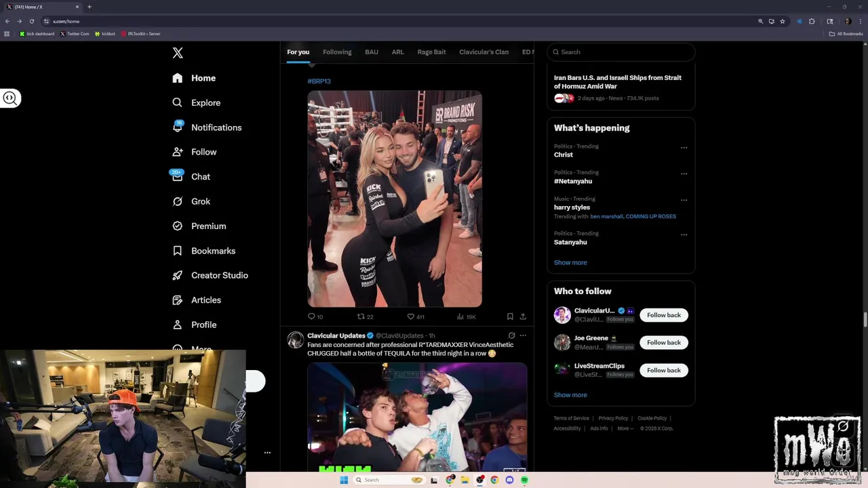
Task: Switch to the Clavicular's Clan tab
Action: point(484,52)
